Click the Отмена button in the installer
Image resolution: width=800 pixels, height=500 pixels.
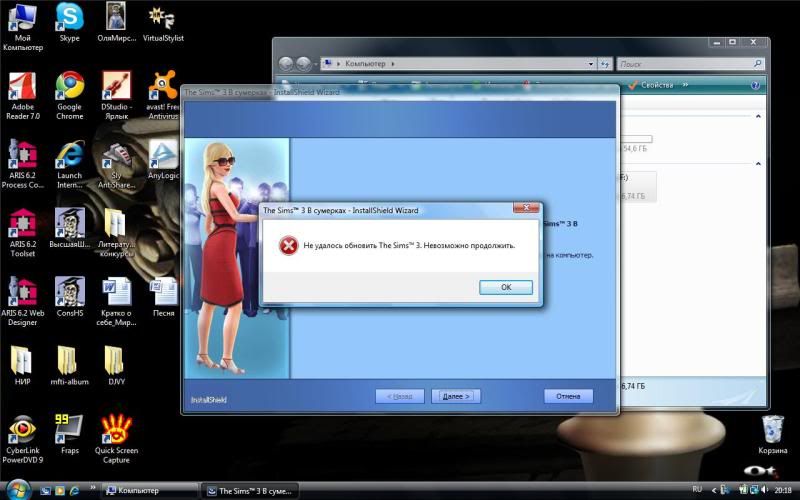coord(568,396)
